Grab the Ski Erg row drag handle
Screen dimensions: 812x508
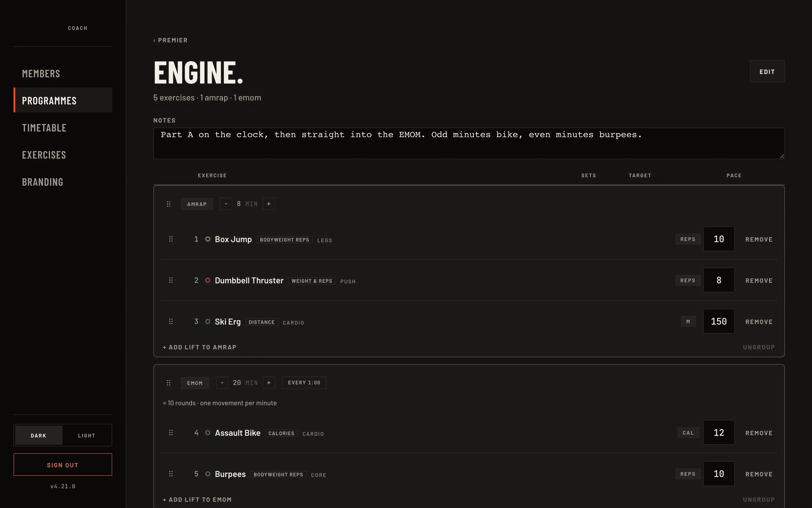(171, 321)
